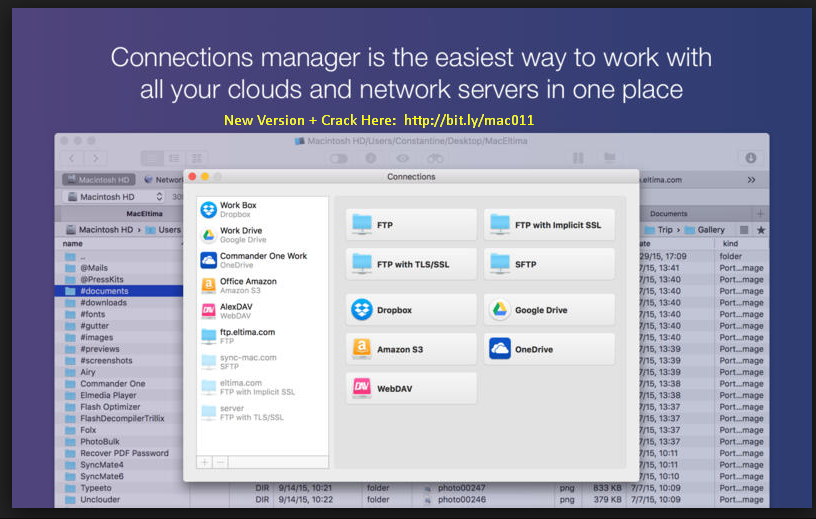Create a new SFTP connection

[x=549, y=264]
